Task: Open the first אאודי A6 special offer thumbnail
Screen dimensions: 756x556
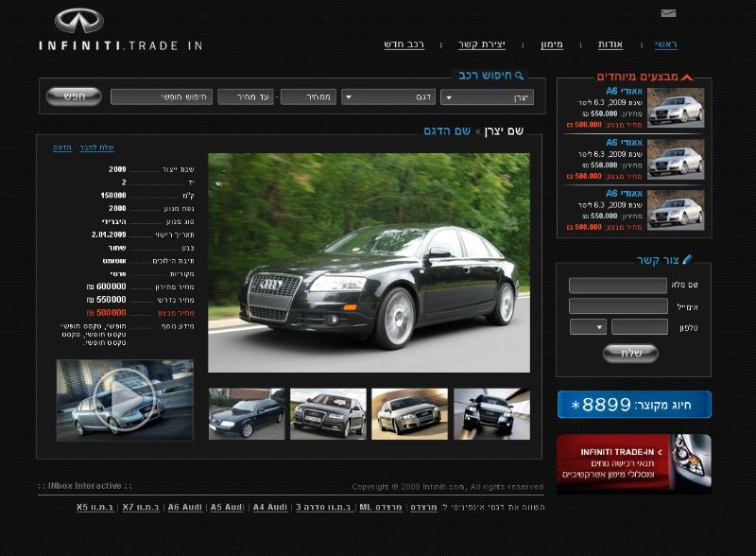Action: (x=676, y=108)
